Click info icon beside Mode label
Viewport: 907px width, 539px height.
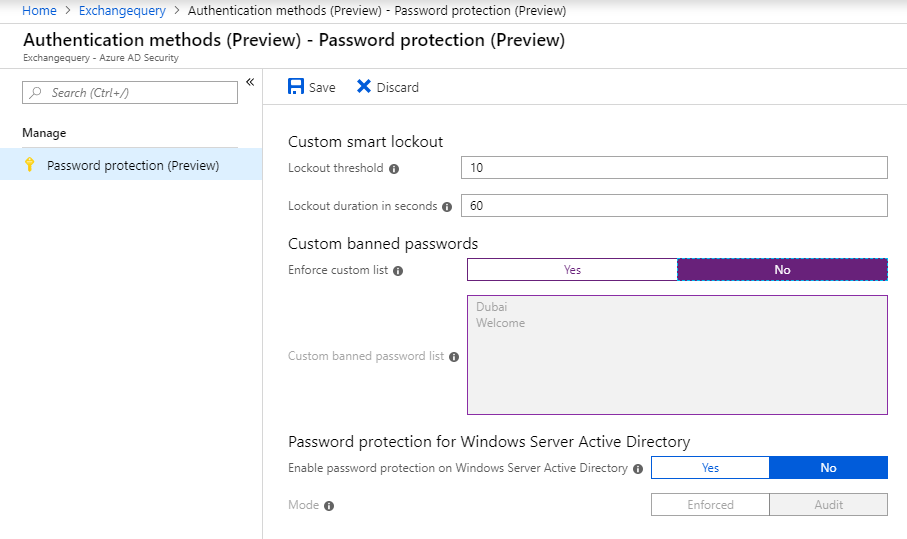(x=329, y=506)
